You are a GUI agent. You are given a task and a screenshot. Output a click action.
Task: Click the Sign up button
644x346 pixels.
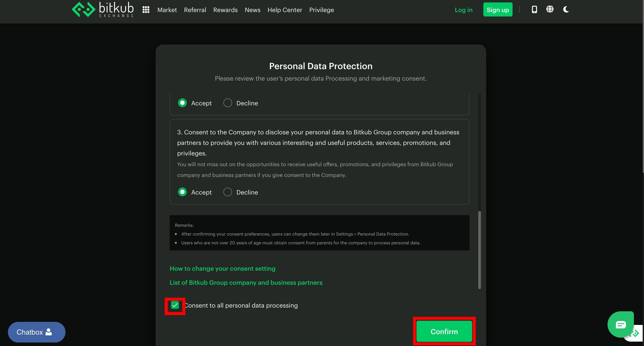[497, 10]
